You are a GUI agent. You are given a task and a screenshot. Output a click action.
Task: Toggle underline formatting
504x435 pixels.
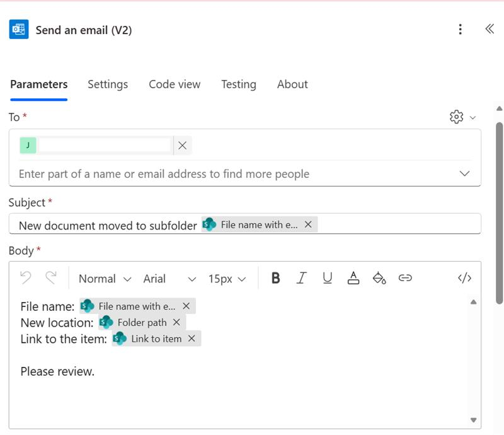(x=327, y=278)
